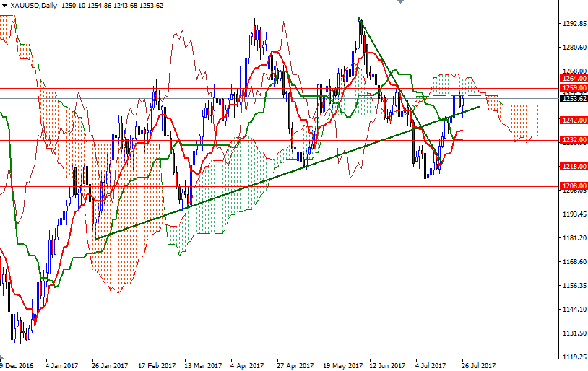The width and height of the screenshot is (588, 371).
Task: Click the 1292.85 price scale value
Action: click(574, 24)
